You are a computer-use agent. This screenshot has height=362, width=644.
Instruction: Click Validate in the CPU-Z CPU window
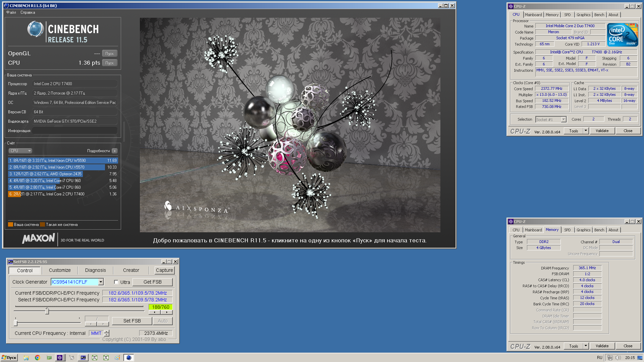(602, 131)
